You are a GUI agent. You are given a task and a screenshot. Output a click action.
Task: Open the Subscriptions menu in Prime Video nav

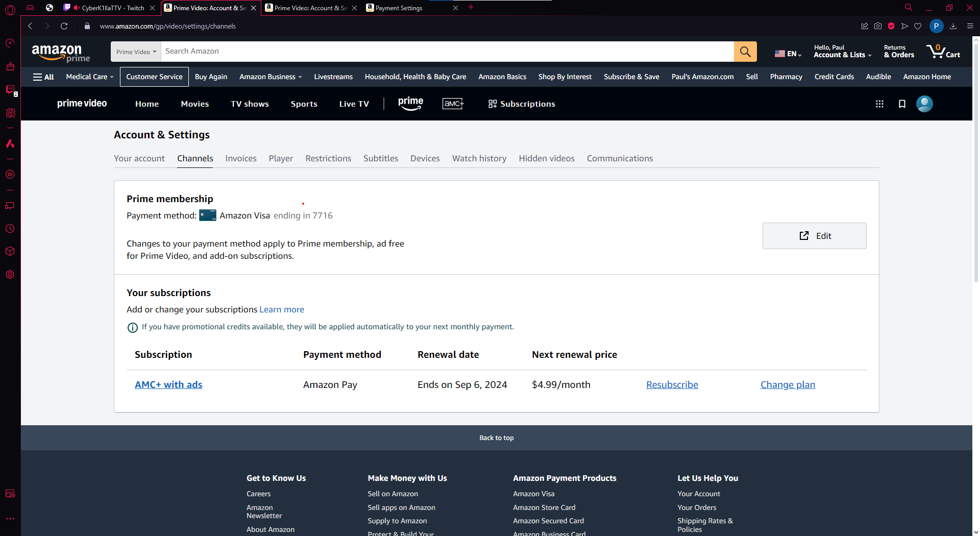522,104
